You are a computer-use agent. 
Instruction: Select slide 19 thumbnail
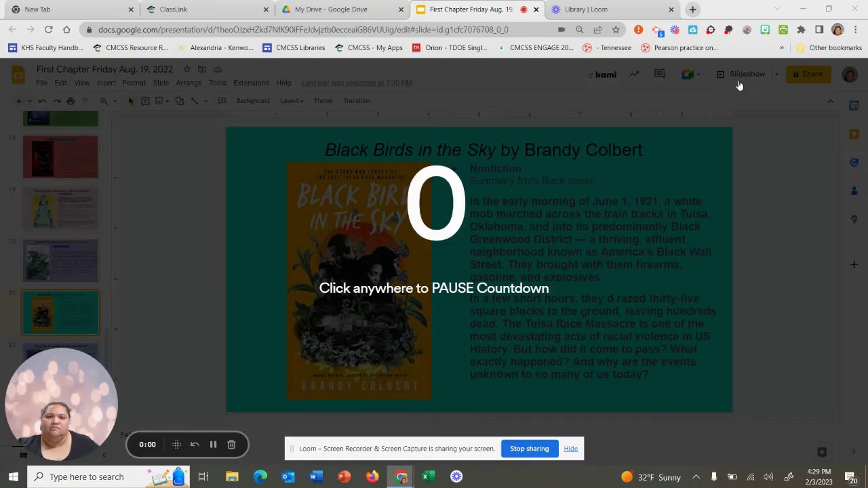[60, 209]
